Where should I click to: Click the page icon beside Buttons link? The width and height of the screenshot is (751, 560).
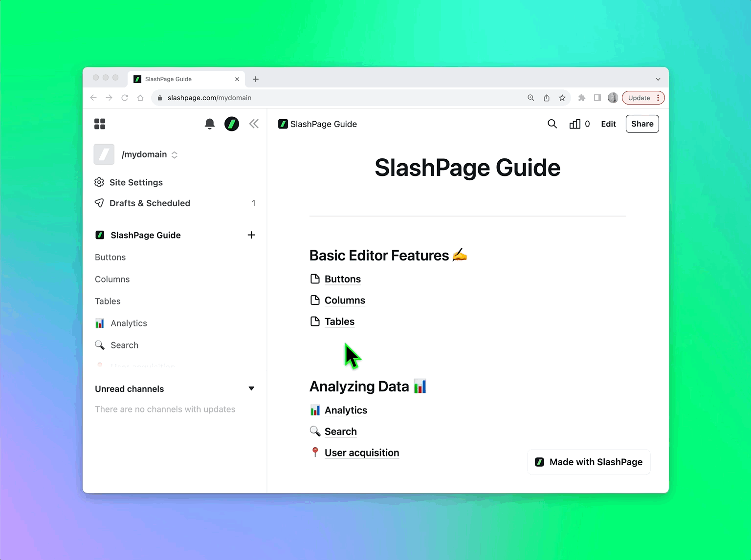point(315,279)
